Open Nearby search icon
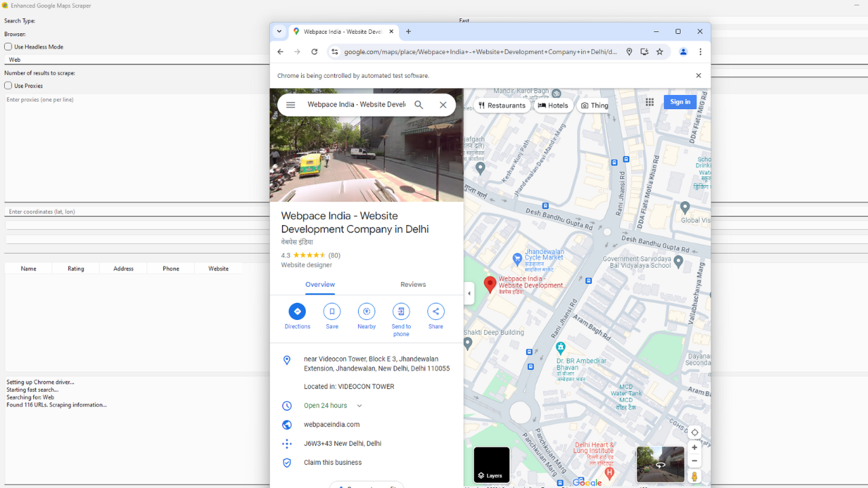868x488 pixels. (x=366, y=311)
